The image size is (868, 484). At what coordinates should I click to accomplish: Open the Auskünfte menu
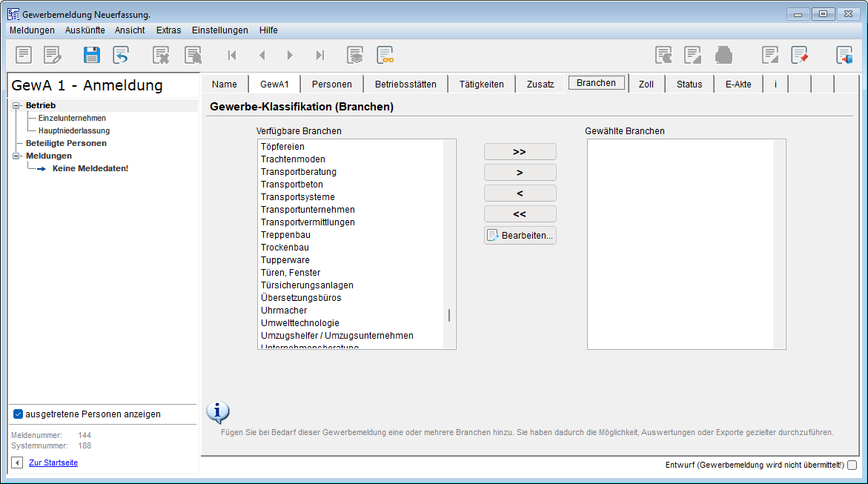[85, 30]
